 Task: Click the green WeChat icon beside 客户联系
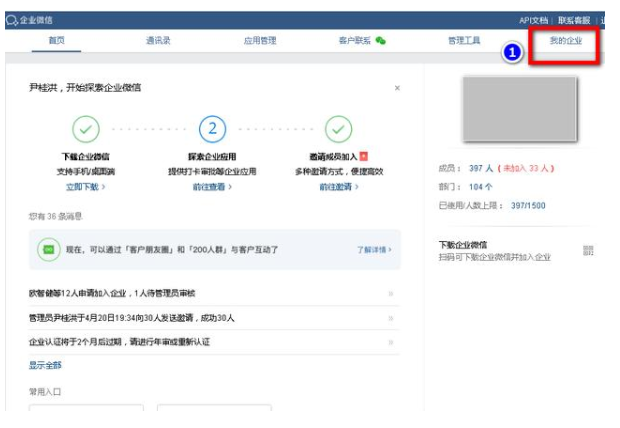(380, 40)
